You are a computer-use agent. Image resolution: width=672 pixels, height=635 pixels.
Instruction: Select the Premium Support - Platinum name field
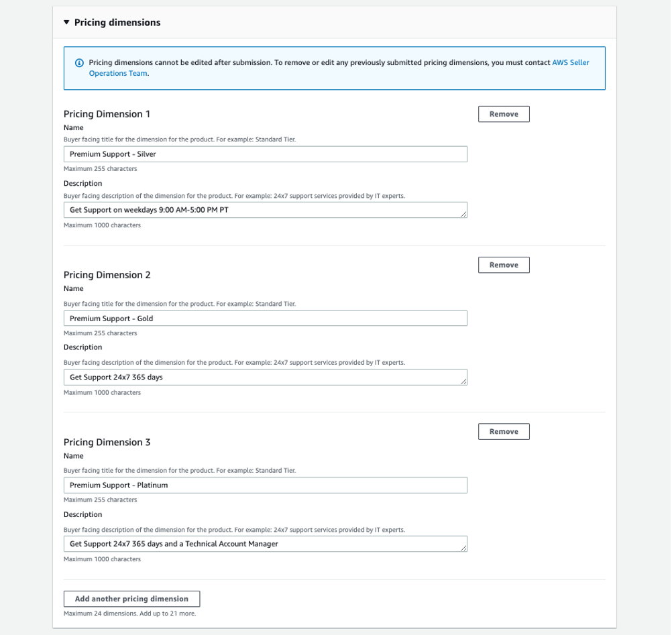pos(265,485)
